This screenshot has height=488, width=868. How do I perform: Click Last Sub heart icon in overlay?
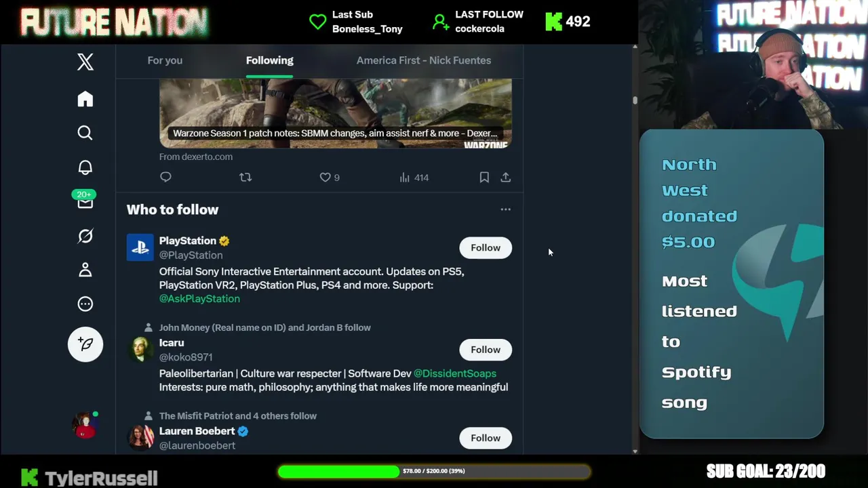pos(317,22)
